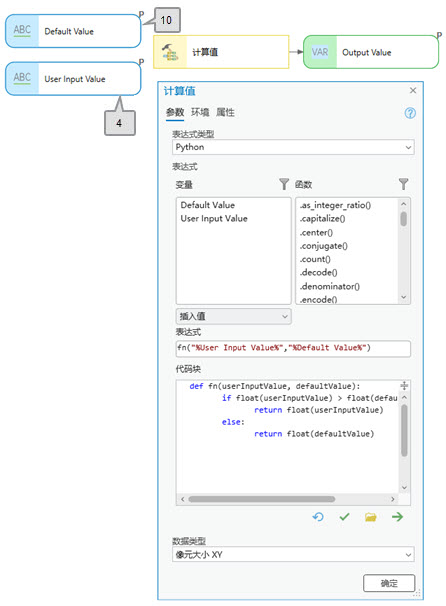Switch to the 属性 tab
This screenshot has width=446, height=606.
[x=225, y=112]
